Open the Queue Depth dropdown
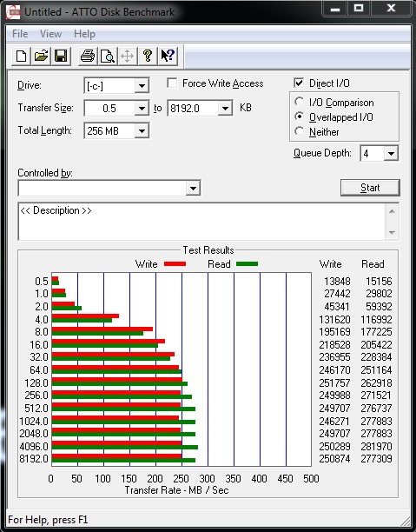Screen dimensions: 416x532 pos(391,154)
